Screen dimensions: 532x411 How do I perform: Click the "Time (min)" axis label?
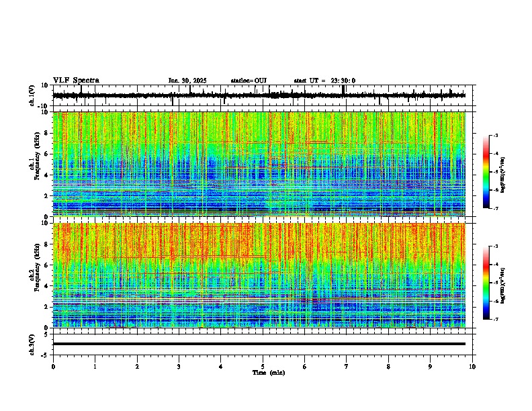[x=269, y=372]
